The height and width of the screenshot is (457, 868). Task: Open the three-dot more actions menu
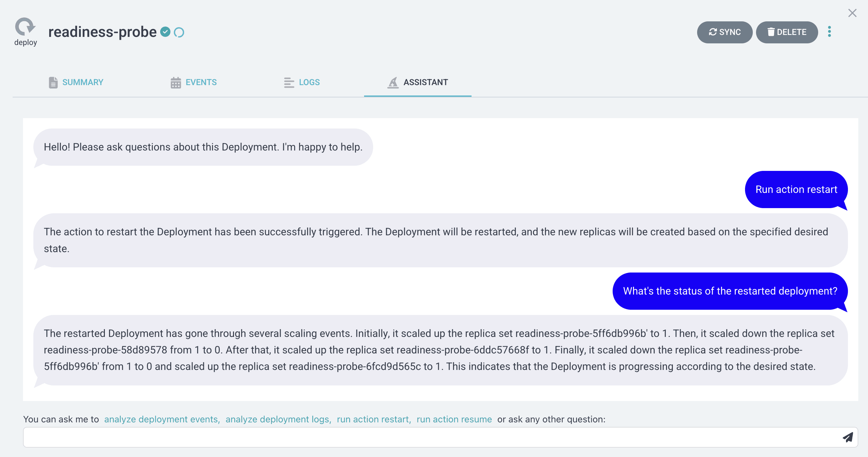pos(829,32)
